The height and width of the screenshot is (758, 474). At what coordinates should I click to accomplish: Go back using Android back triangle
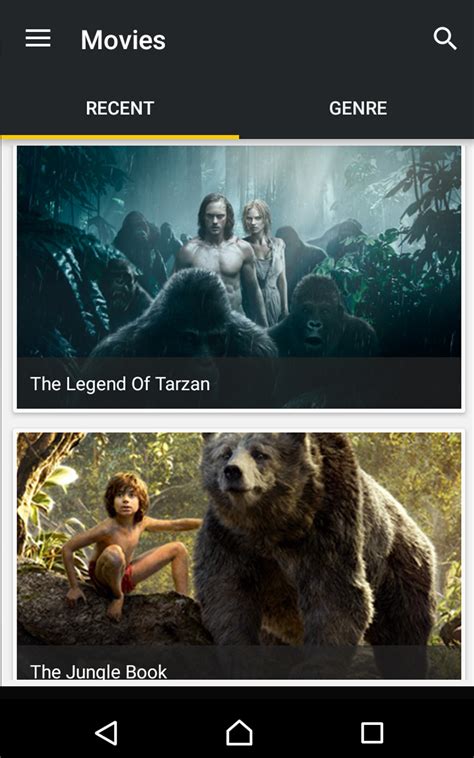pos(106,733)
